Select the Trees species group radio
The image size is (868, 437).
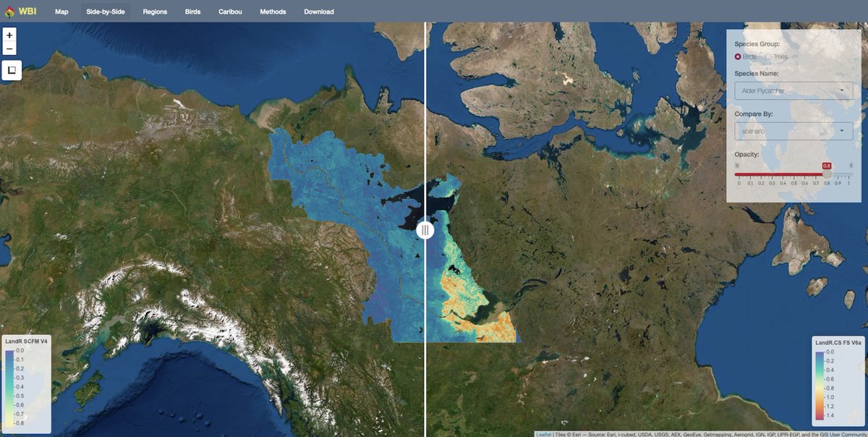[x=769, y=56]
